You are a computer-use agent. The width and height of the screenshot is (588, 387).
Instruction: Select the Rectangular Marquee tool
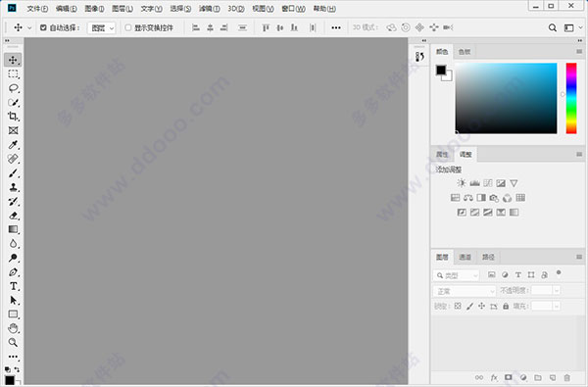(x=13, y=73)
